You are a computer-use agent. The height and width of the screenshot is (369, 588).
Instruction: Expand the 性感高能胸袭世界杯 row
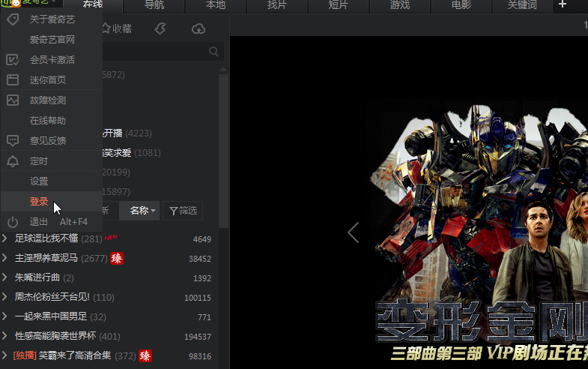(x=4, y=336)
